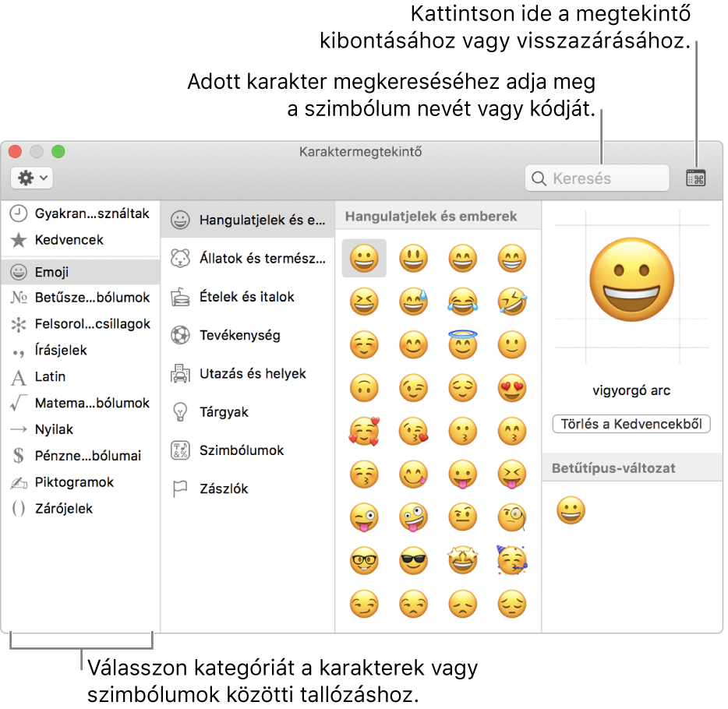The image size is (728, 709).
Task: Select the rolling on floor laughing emoji
Action: pos(512,302)
